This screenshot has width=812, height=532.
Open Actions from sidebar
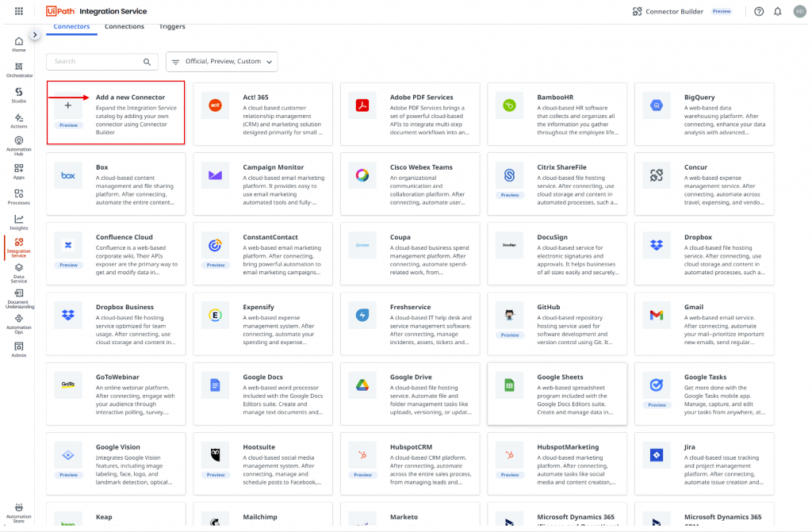point(19,121)
